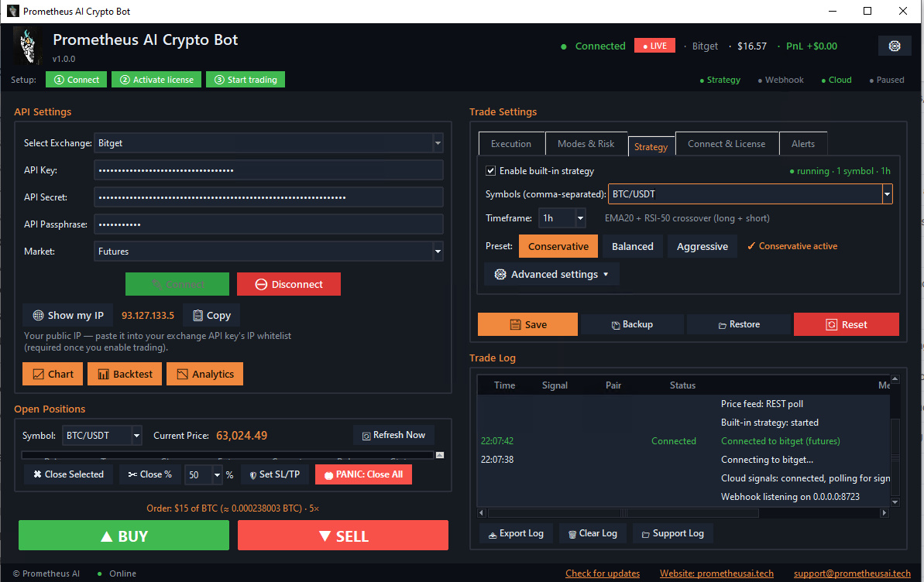
Task: Open the Support Log
Action: [x=673, y=534]
